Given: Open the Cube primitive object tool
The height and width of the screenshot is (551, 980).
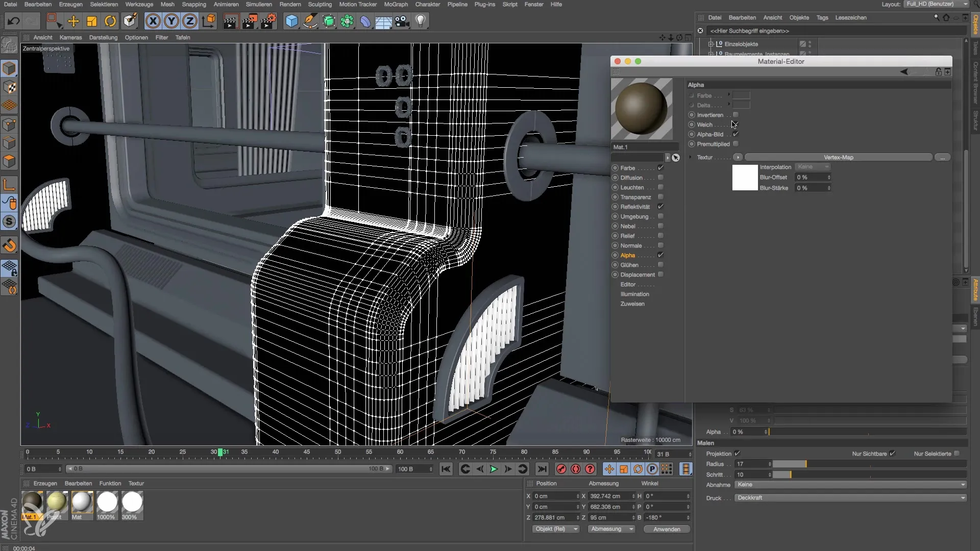Looking at the screenshot, I should [x=291, y=21].
